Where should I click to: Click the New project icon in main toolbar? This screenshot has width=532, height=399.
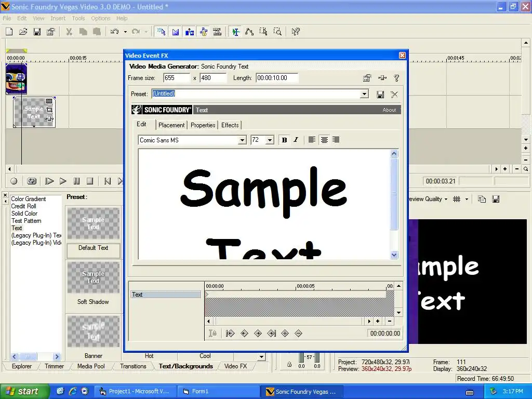pos(9,32)
